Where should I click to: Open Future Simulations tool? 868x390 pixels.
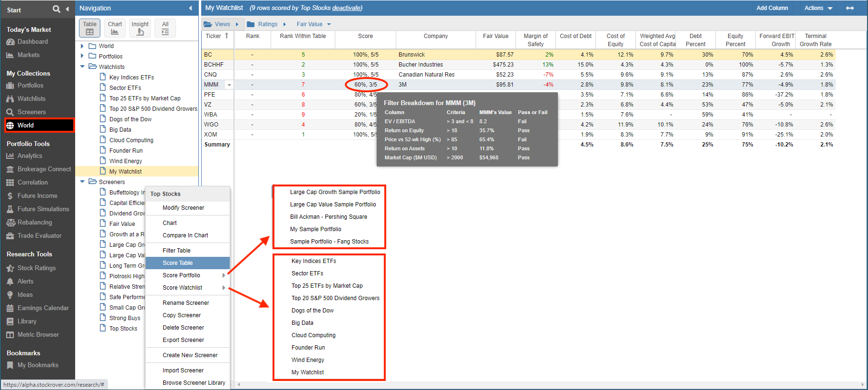[x=43, y=209]
